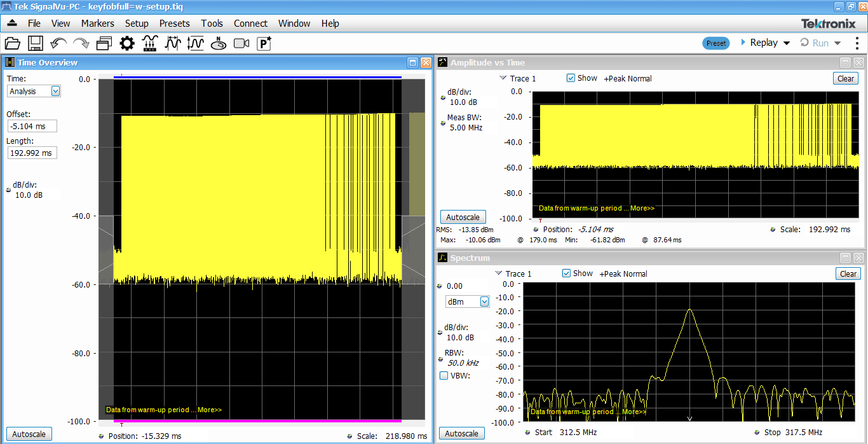
Task: Enable the VBW checkbox
Action: 444,375
